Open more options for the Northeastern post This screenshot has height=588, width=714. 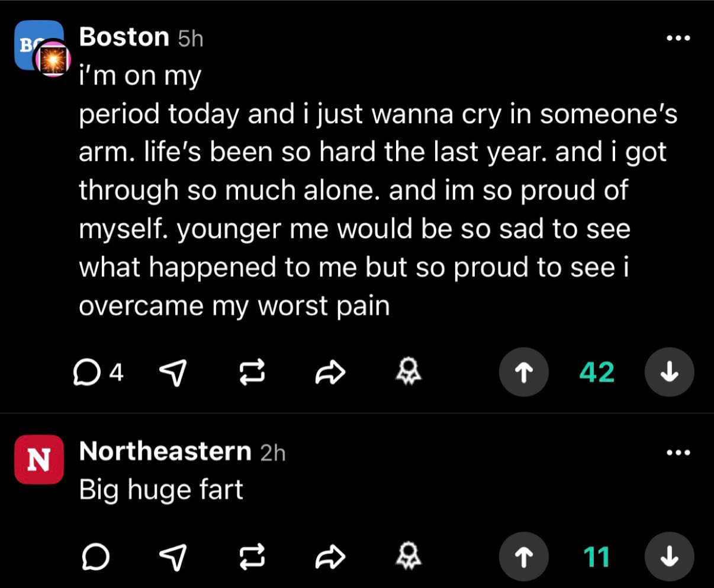(678, 453)
